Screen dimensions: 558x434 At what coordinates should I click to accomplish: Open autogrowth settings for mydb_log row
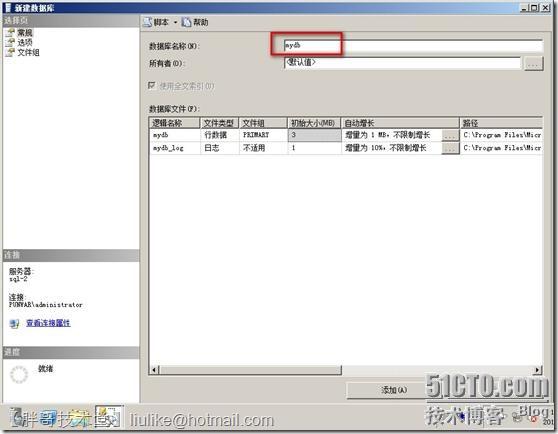click(450, 148)
